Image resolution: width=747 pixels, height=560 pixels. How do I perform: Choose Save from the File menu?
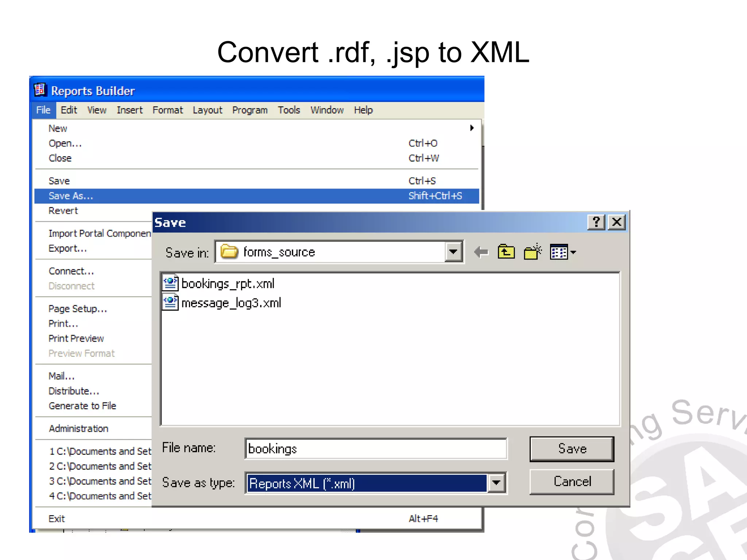click(257, 181)
